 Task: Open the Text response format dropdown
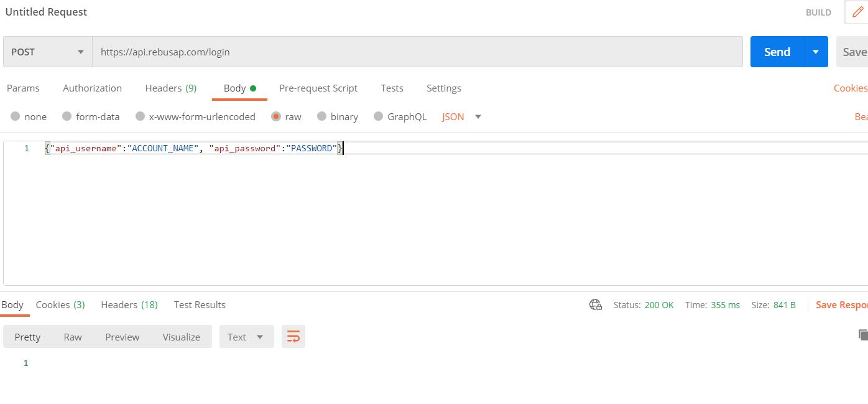(x=246, y=336)
